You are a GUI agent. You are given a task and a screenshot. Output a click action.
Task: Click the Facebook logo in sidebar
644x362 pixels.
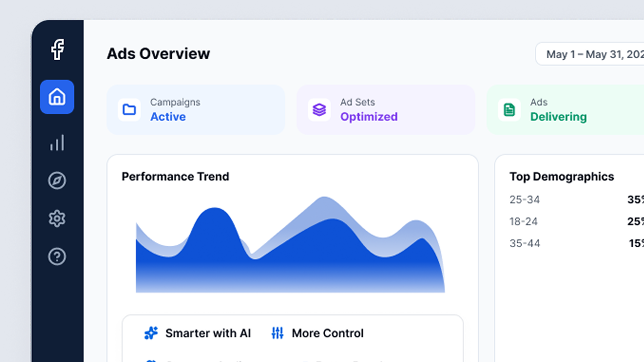coord(57,50)
